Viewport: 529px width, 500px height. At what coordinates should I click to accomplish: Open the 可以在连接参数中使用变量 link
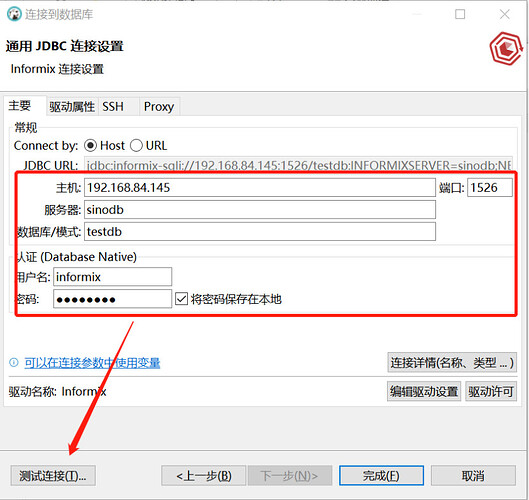pos(92,363)
